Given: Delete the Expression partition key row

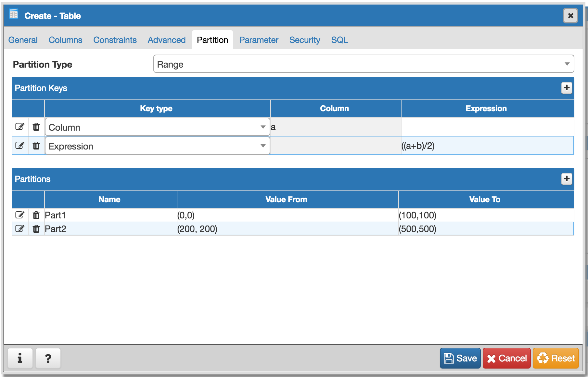Looking at the screenshot, I should (x=36, y=146).
